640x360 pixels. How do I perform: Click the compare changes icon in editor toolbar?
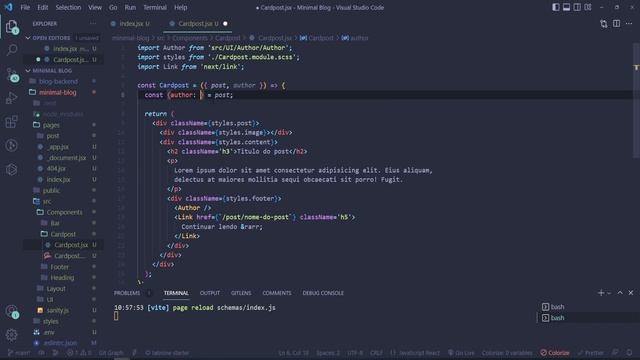click(604, 24)
